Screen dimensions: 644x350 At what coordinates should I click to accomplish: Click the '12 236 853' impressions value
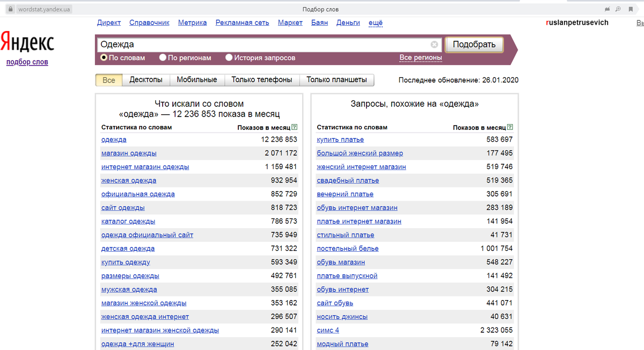(279, 140)
